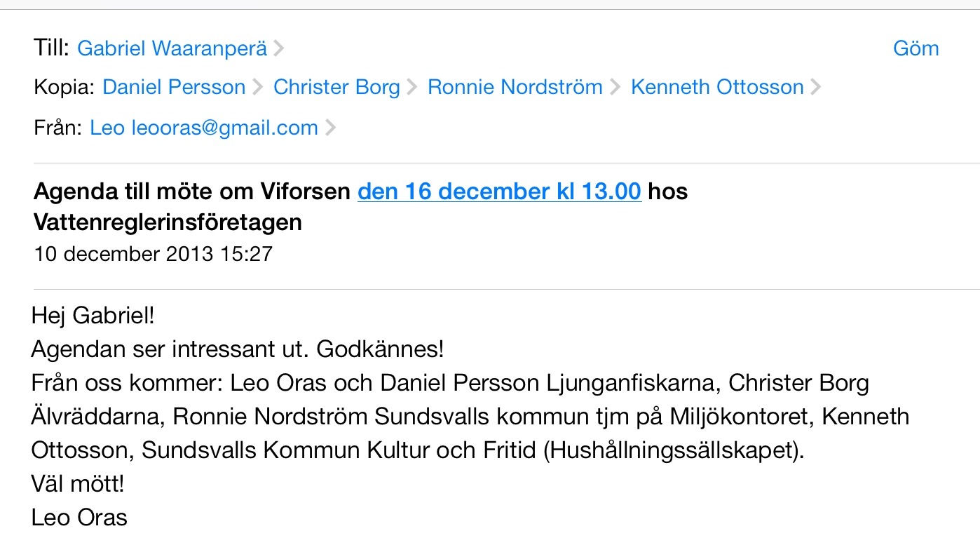Tap chevron after Kenneth Ottosson
Viewport: 980px width, 538px height.
815,88
